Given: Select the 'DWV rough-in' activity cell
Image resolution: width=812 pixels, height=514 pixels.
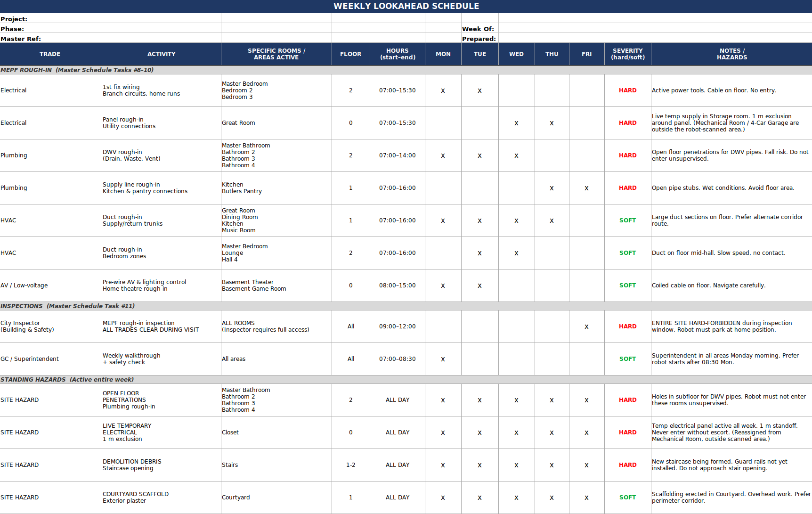Looking at the screenshot, I should click(162, 155).
